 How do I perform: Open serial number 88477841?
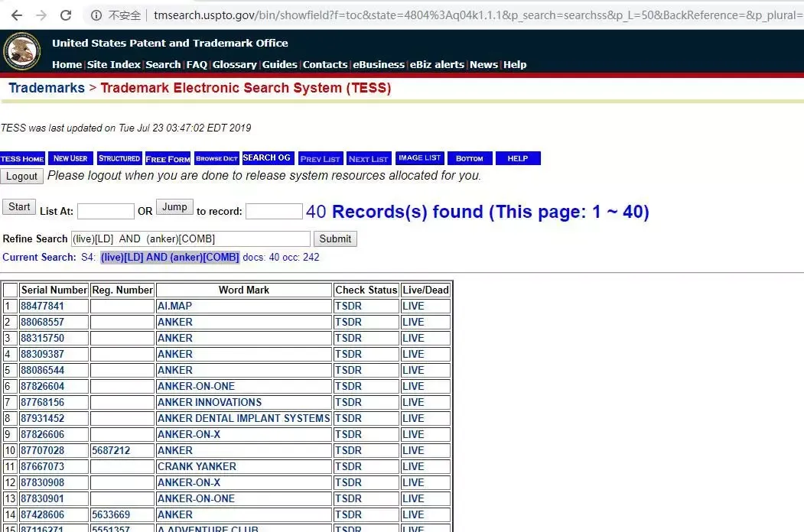(42, 306)
